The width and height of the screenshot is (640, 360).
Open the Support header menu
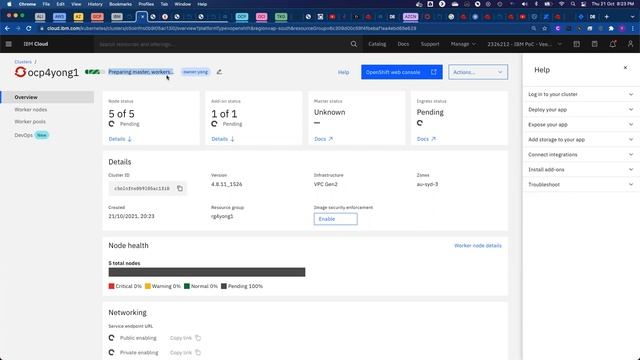click(430, 44)
